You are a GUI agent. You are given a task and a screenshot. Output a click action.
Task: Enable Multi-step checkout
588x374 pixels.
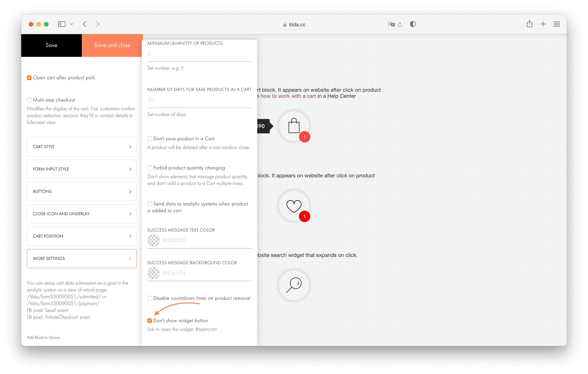[x=29, y=100]
